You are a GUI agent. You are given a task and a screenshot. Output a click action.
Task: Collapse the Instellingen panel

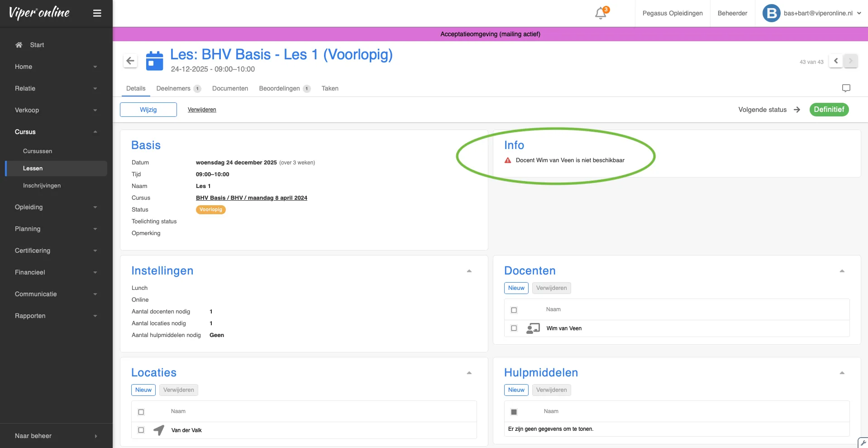tap(469, 270)
